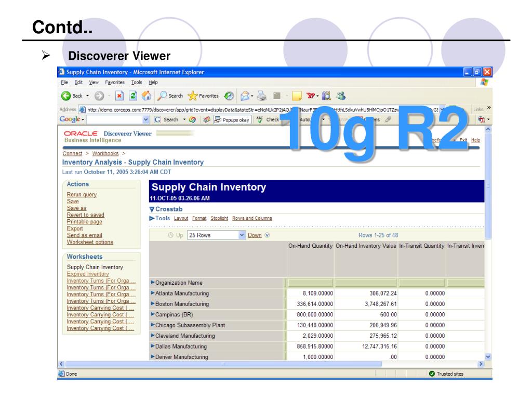Open the File menu
The image size is (532, 399).
pos(64,83)
